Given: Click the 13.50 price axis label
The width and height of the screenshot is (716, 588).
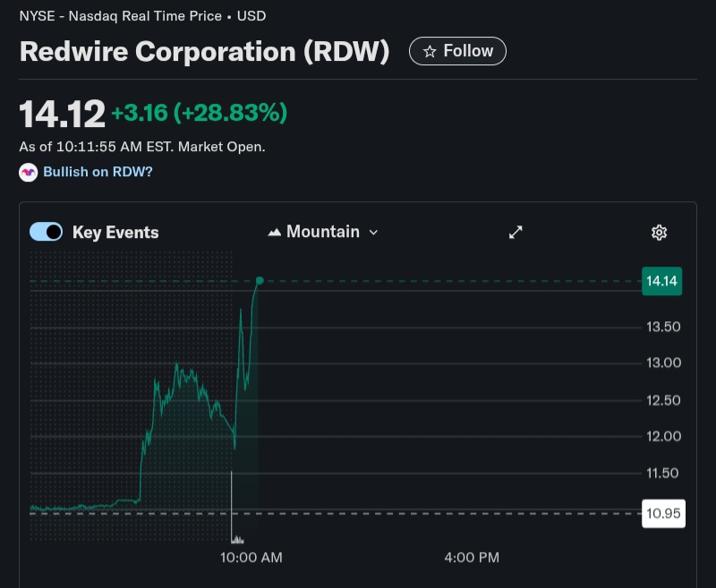Looking at the screenshot, I should point(663,327).
